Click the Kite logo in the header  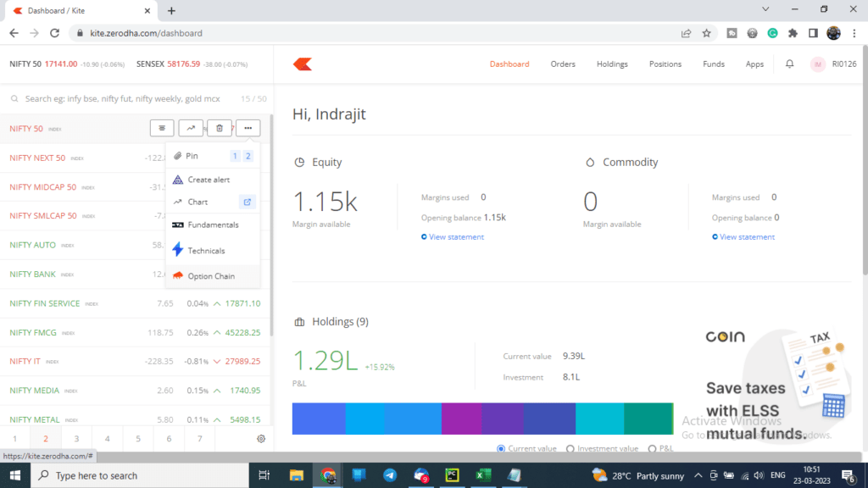point(303,64)
